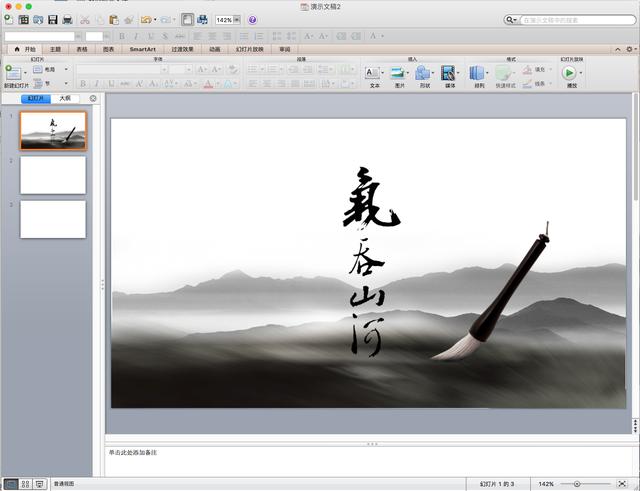Switch to slideshow view icon in status bar
640x491 pixels.
[x=40, y=484]
